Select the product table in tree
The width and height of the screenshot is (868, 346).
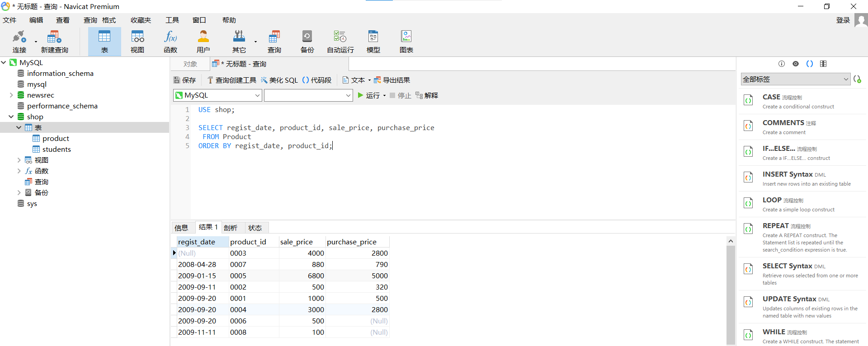pyautogui.click(x=51, y=138)
